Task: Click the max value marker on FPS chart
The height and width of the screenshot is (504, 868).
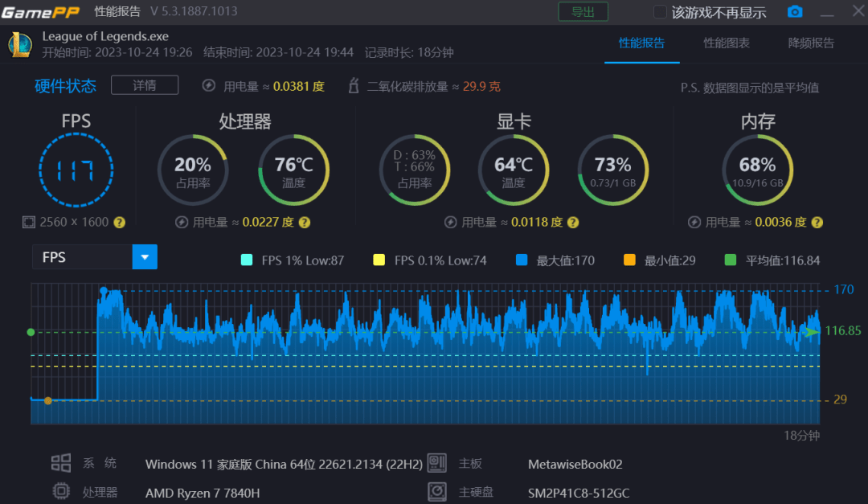Action: pyautogui.click(x=104, y=291)
